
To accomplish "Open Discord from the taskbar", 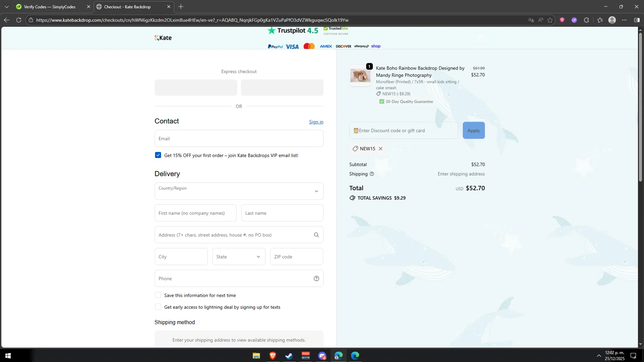I will coord(322,356).
